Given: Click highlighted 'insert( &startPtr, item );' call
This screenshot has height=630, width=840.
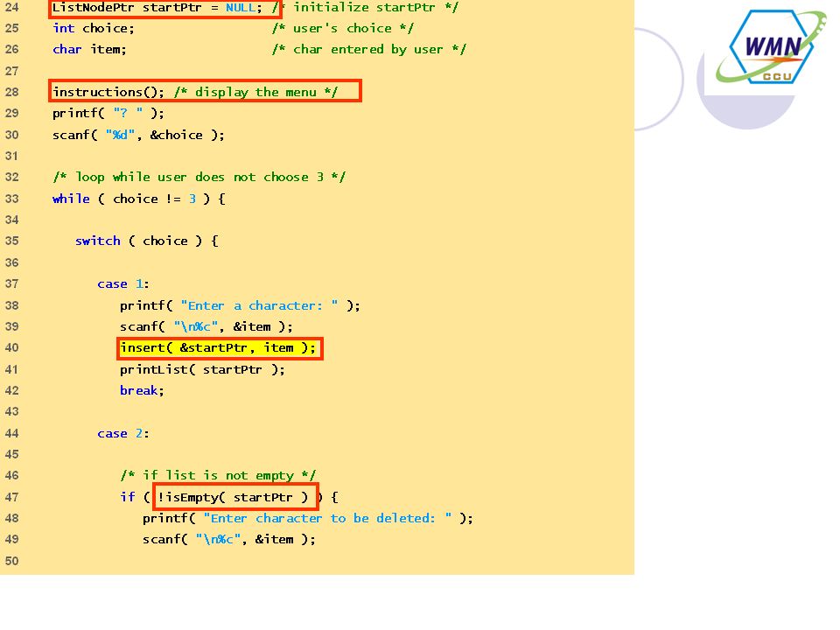Looking at the screenshot, I should click(x=220, y=348).
